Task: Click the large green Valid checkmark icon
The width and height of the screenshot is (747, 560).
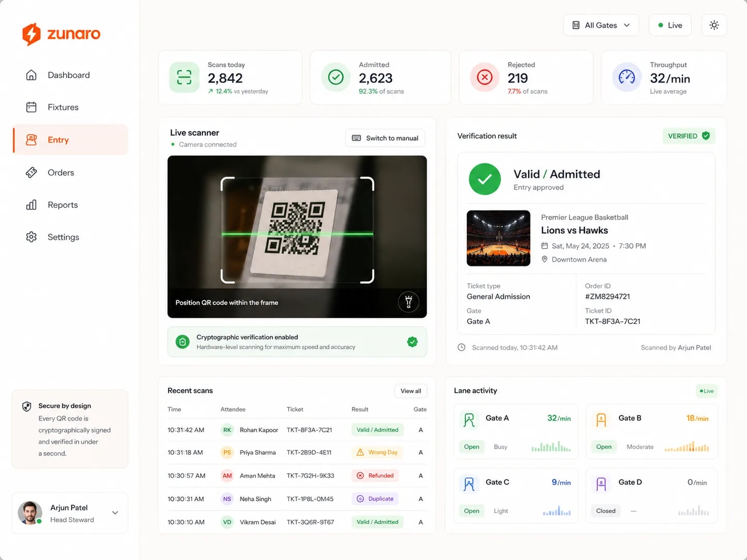Action: 485,179
